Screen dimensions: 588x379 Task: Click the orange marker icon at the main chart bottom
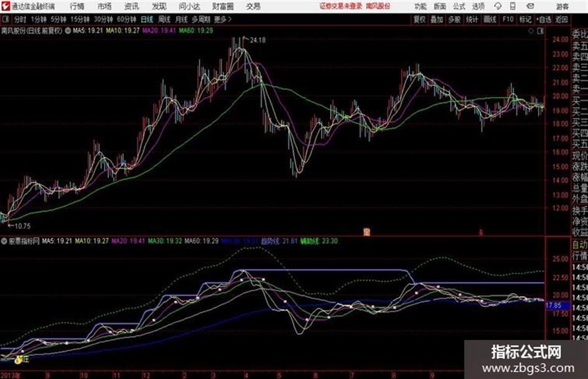pyautogui.click(x=366, y=232)
